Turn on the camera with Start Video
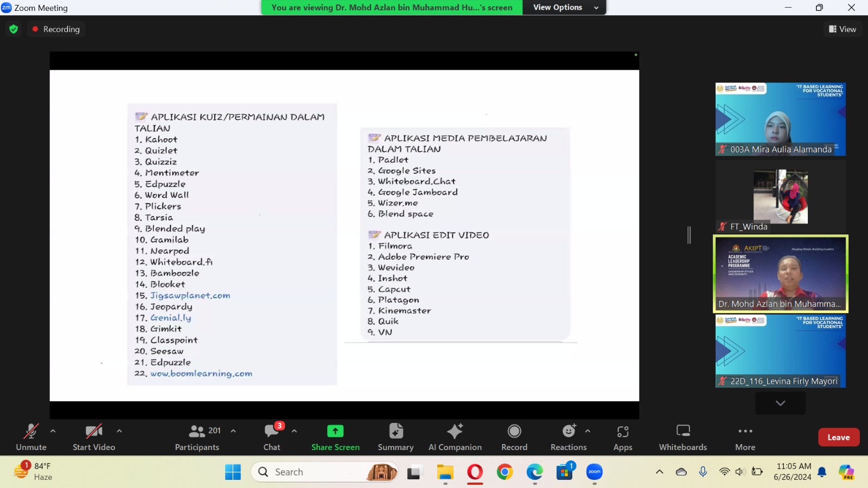 (94, 437)
